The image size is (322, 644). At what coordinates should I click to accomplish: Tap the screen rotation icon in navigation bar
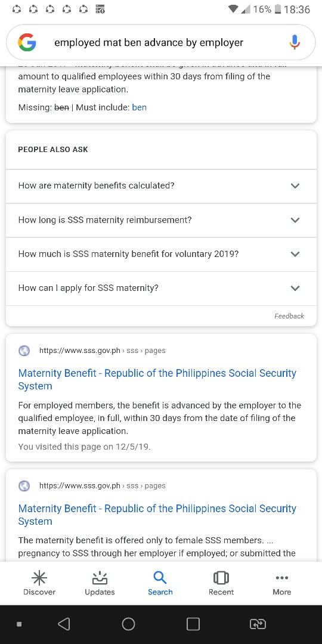pos(258,624)
